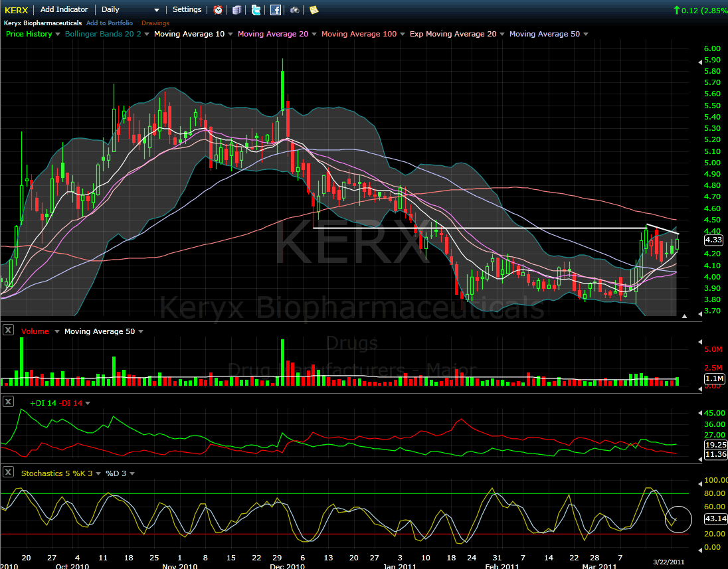The height and width of the screenshot is (569, 728).
Task: Select the pink Moving Average 20 label
Action: tap(273, 34)
